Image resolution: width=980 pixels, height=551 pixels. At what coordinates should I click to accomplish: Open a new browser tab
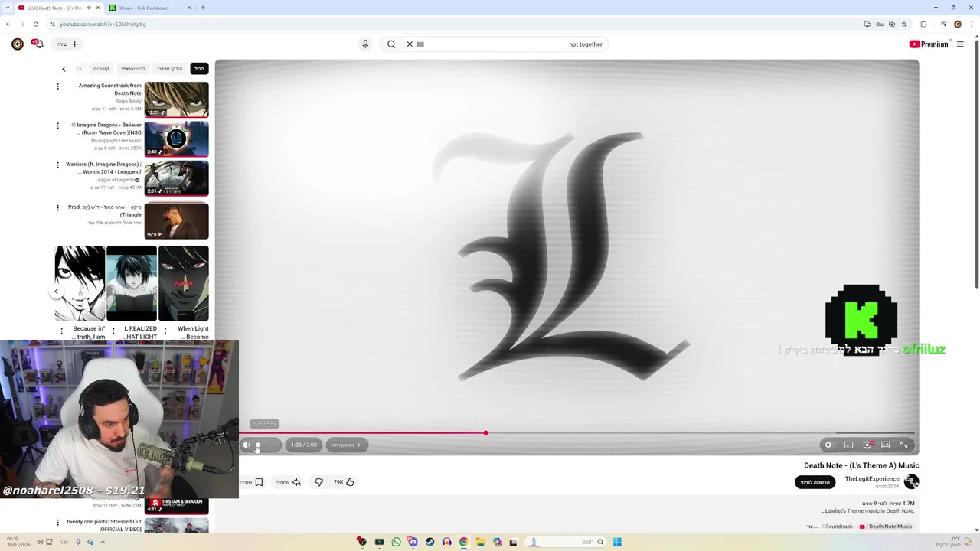(x=203, y=8)
